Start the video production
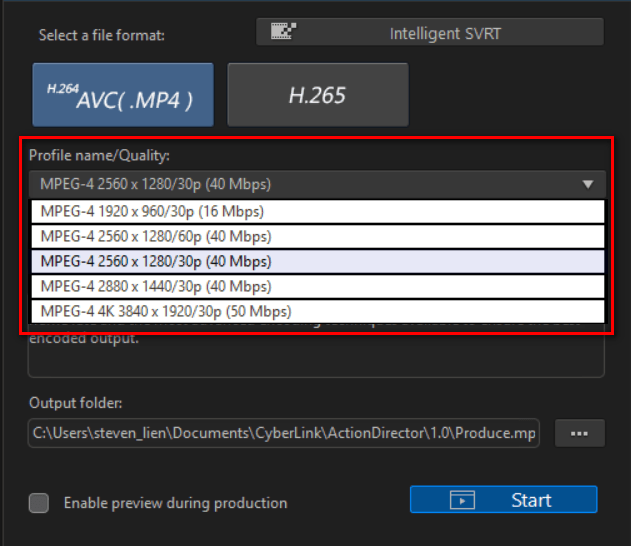Viewport: 631px width, 546px height. click(x=503, y=500)
